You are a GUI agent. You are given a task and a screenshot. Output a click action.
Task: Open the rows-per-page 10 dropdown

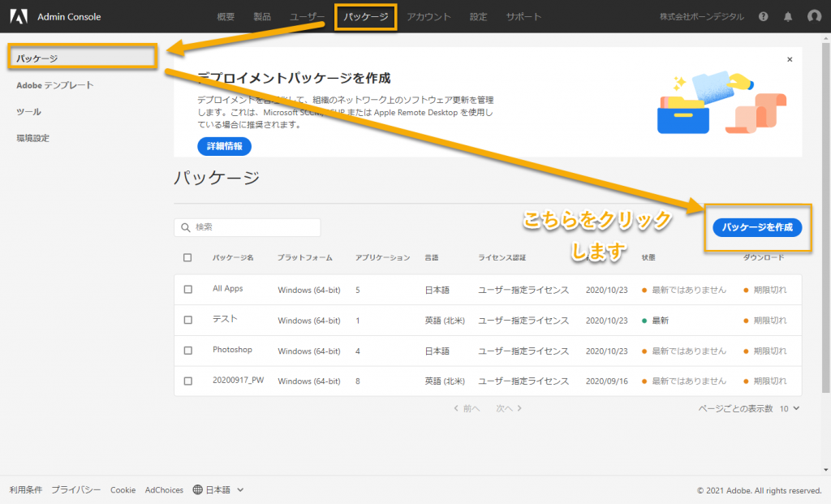789,408
